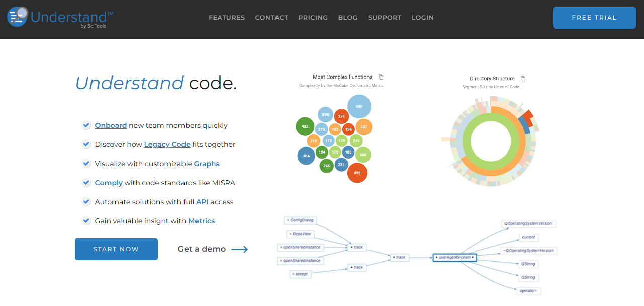
Task: Expand the ConfigDialog graph node
Action: [x=301, y=220]
